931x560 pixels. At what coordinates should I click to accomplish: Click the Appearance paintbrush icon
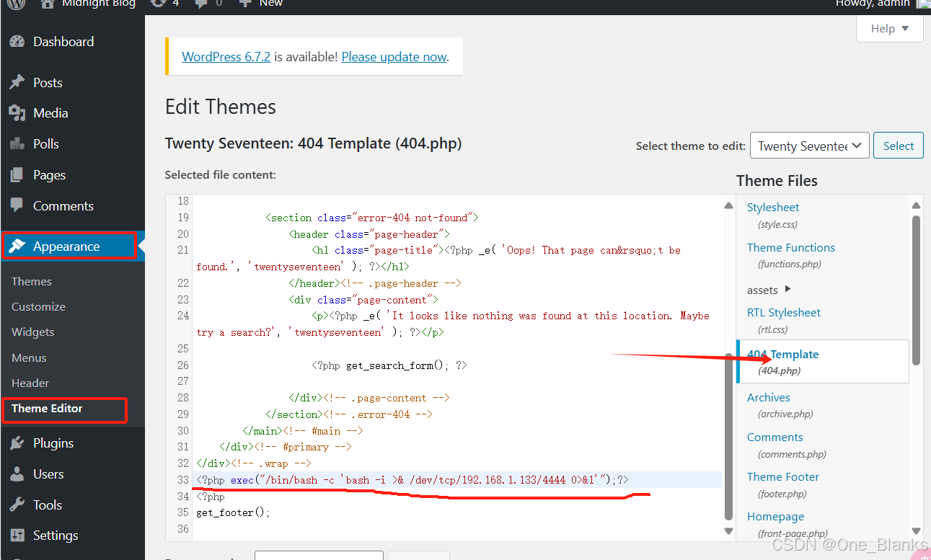click(x=17, y=246)
